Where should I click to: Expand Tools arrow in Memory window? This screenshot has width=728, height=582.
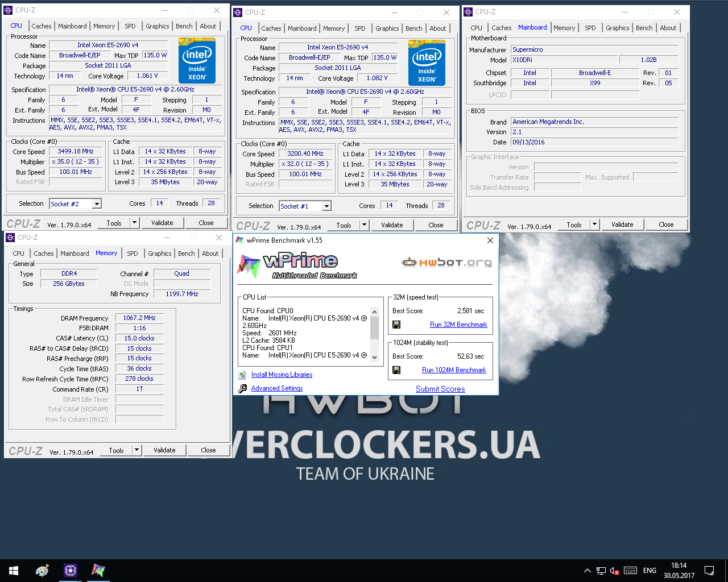[137, 450]
